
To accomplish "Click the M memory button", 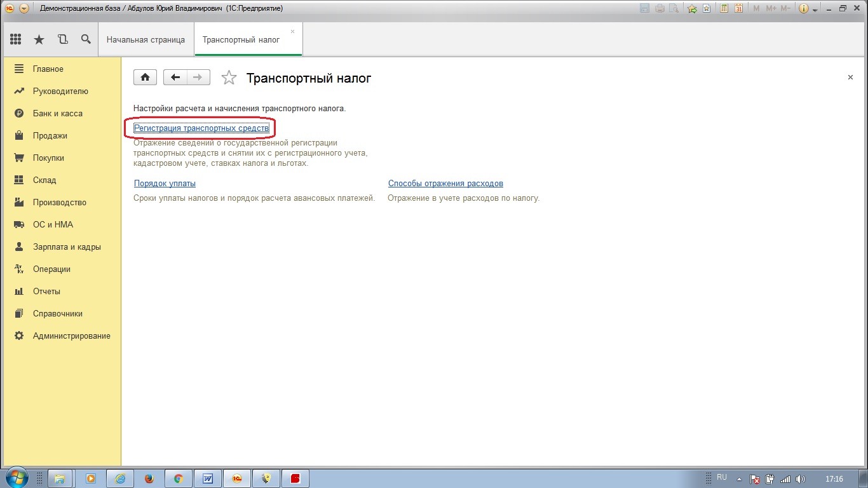I will pyautogui.click(x=756, y=8).
